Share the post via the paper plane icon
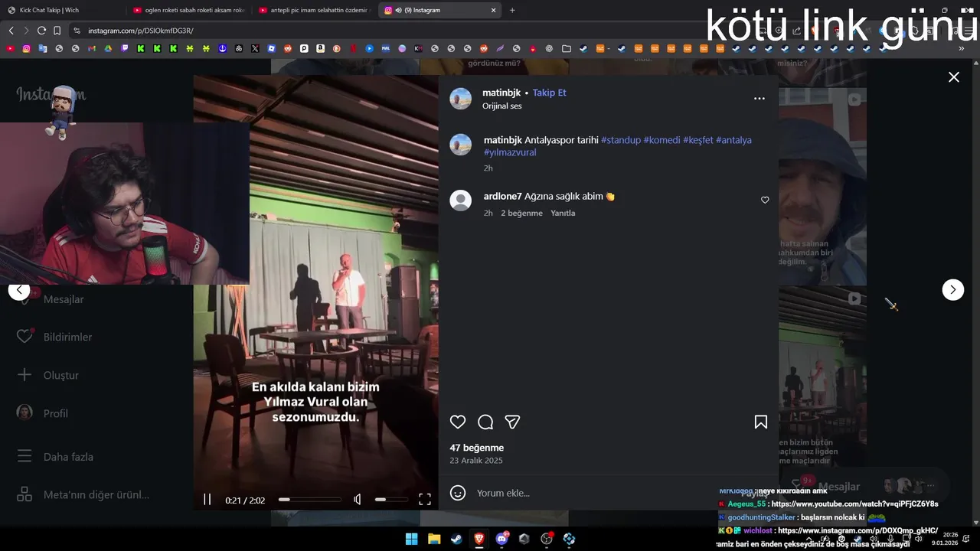Viewport: 980px width, 551px height. [x=513, y=422]
